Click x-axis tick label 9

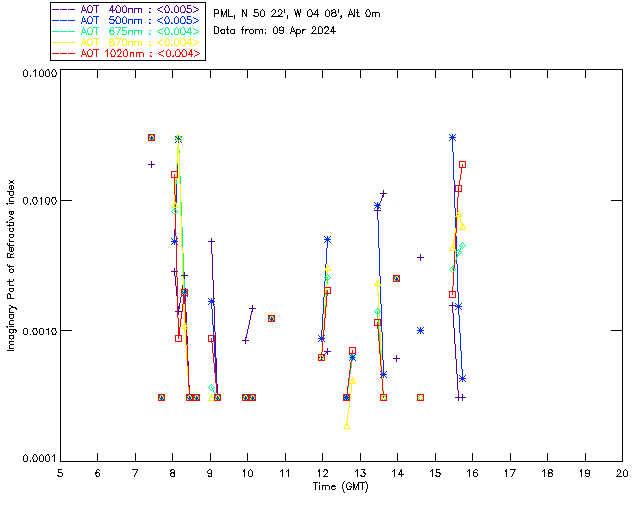click(210, 473)
